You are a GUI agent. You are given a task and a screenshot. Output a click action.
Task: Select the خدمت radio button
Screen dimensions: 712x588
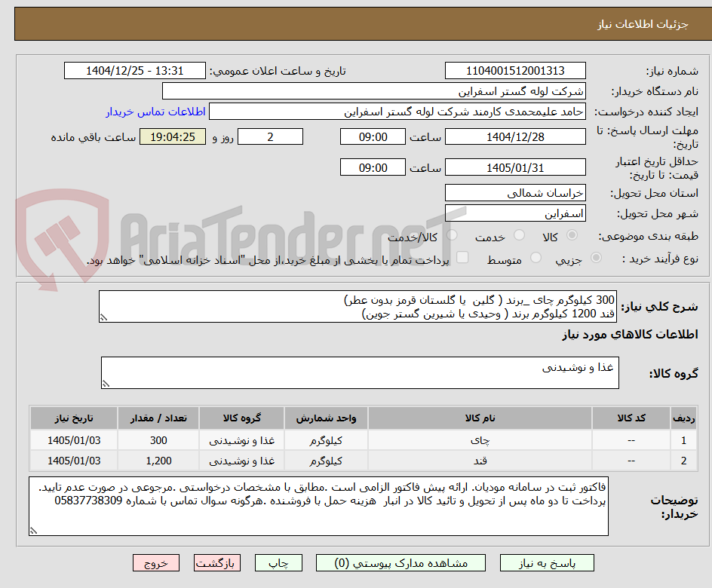(519, 235)
